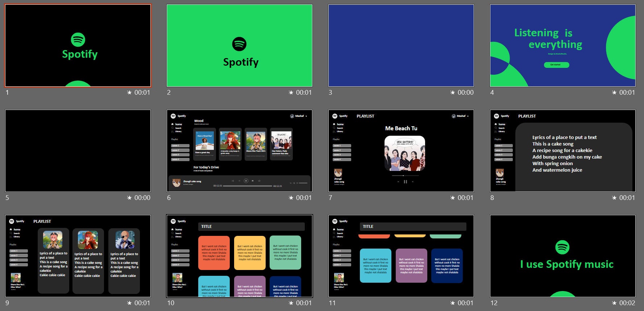Viewport: 644px width, 311px height.
Task: Click slide number label 12
Action: point(494,303)
